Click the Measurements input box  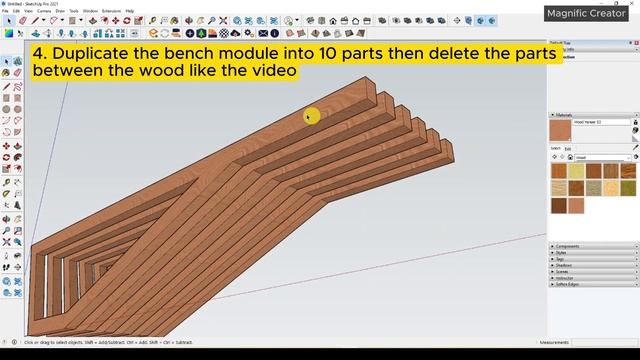604,342
